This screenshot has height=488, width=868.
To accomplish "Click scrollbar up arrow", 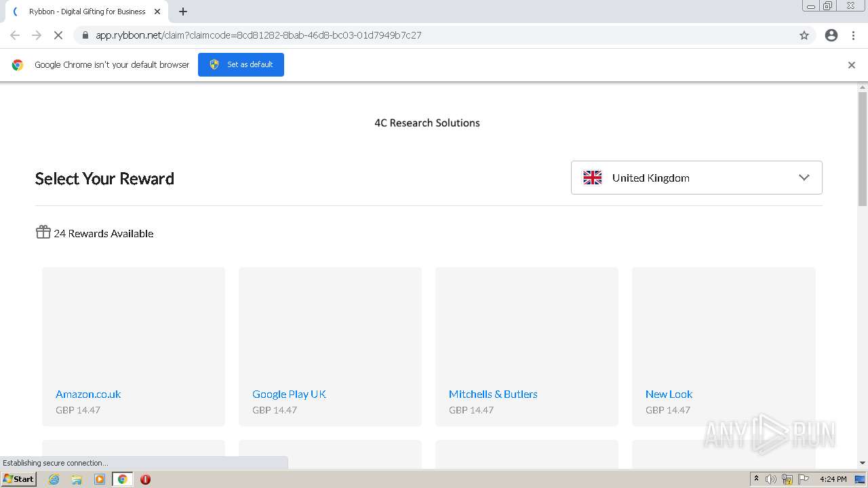I will coord(863,87).
